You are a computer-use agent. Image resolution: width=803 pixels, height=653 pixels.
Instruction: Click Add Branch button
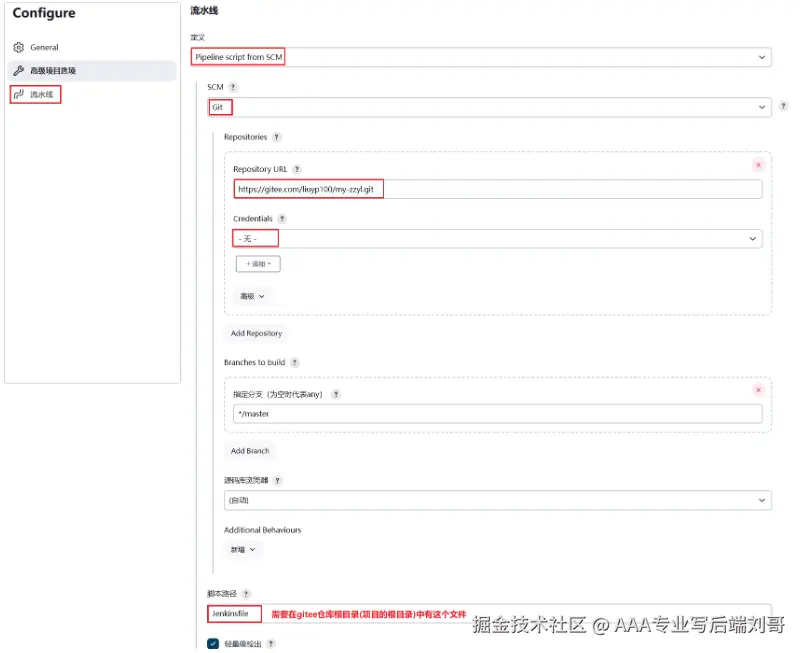(x=250, y=451)
